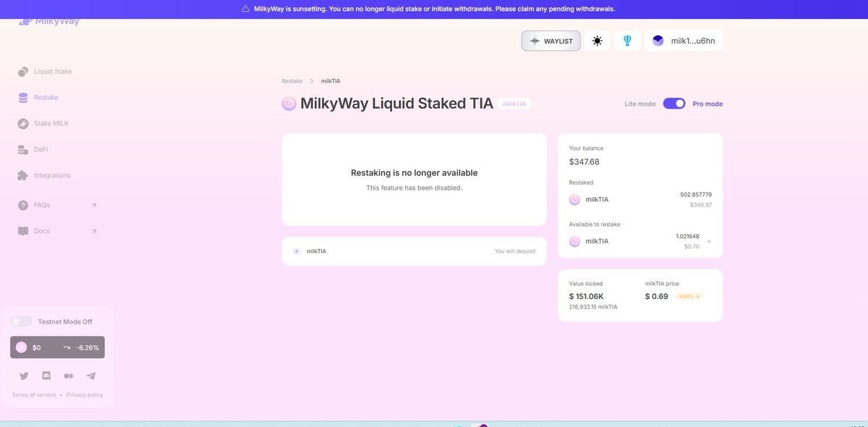The image size is (868, 427).
Task: Click the hot air balloon icon near wallet
Action: coord(626,41)
